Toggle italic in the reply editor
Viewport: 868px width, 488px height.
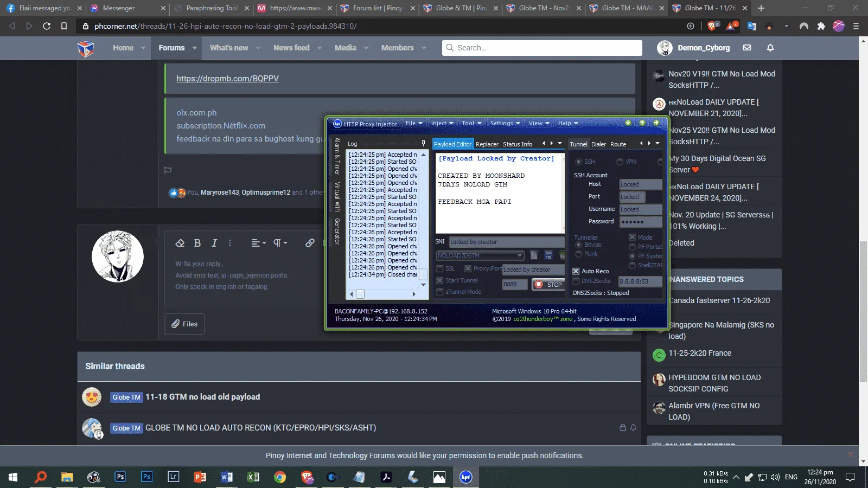click(x=214, y=243)
